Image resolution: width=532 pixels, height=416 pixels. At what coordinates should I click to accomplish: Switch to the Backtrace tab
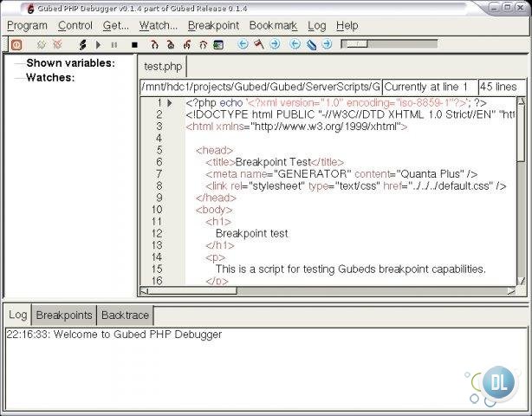[125, 315]
